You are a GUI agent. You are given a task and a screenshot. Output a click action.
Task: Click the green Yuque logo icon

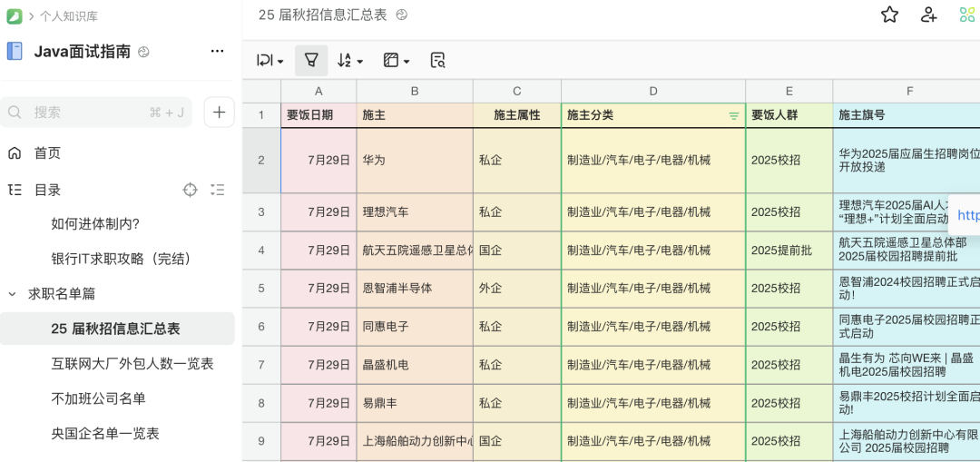pos(15,16)
